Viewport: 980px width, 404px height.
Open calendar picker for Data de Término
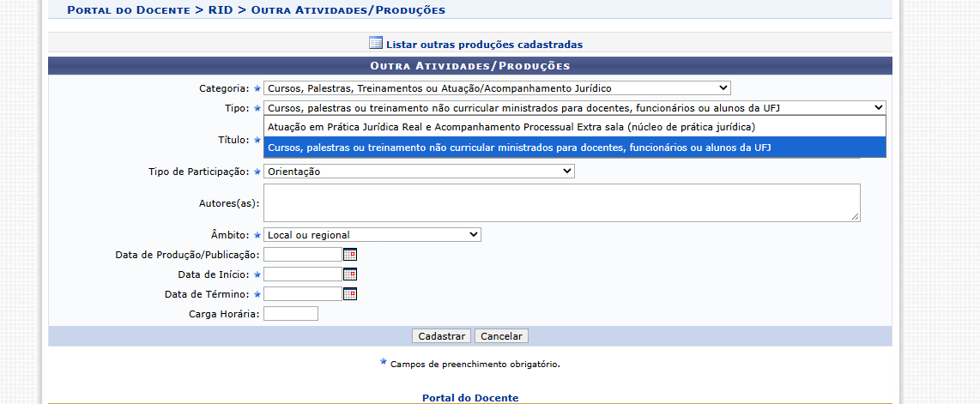(x=350, y=293)
